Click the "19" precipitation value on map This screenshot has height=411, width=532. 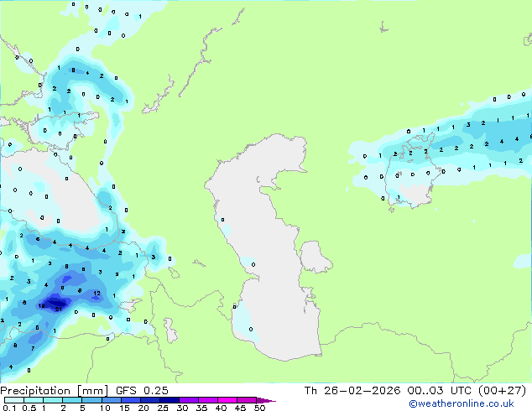pyautogui.click(x=41, y=306)
